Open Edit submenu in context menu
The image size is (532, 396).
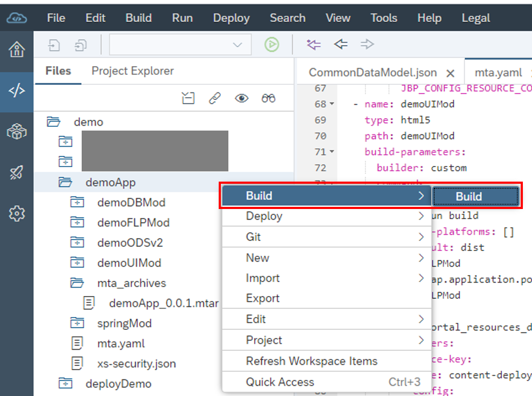(x=326, y=319)
